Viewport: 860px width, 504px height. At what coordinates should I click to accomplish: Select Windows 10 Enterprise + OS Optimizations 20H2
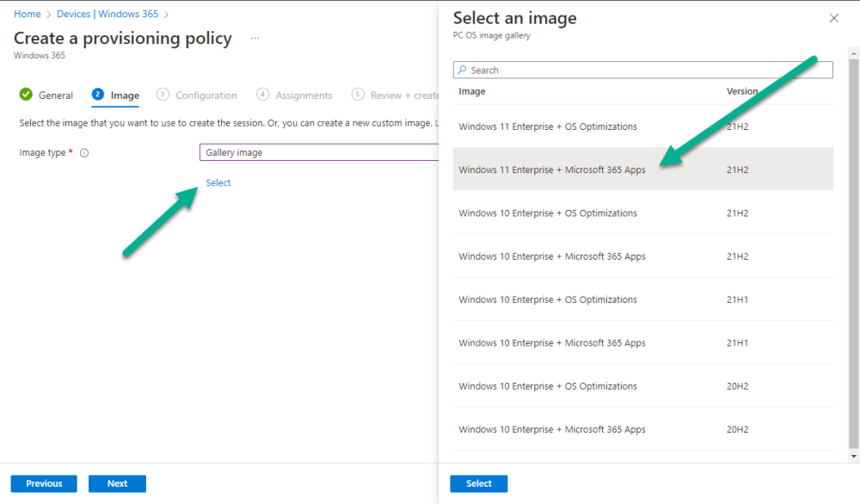click(x=642, y=386)
